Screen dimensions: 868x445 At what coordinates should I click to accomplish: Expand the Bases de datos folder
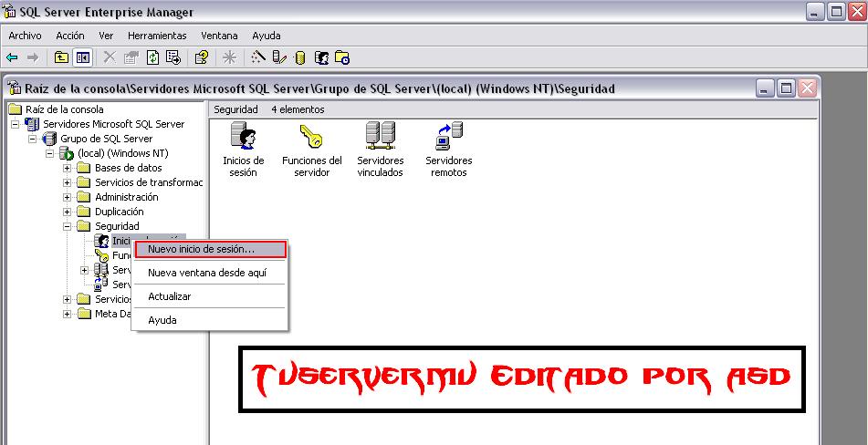coord(67,168)
